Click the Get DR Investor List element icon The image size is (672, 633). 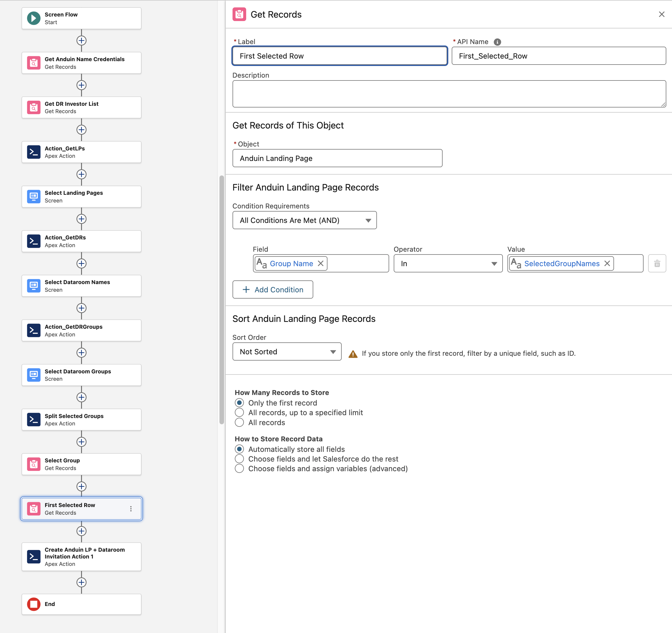[x=34, y=107]
